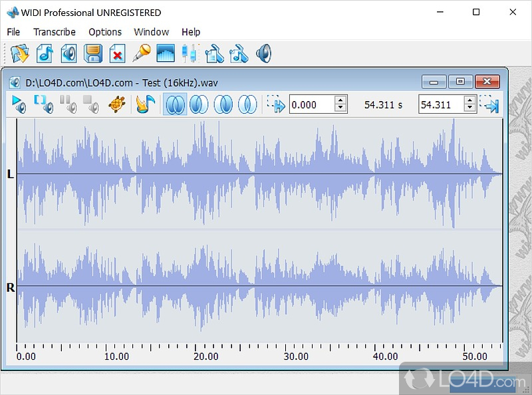The width and height of the screenshot is (532, 395).
Task: Click the turtle slow playback icon
Action: coord(117,104)
